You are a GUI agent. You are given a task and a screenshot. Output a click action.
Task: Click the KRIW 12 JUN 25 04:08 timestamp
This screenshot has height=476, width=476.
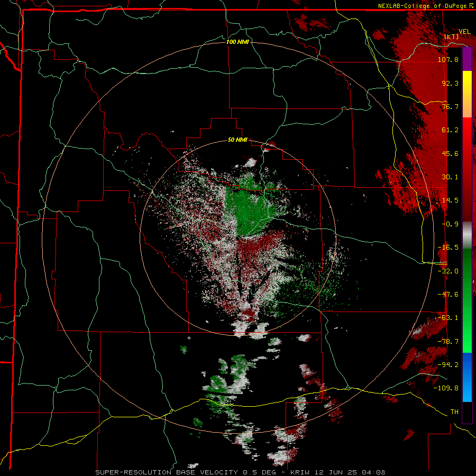click(338, 472)
